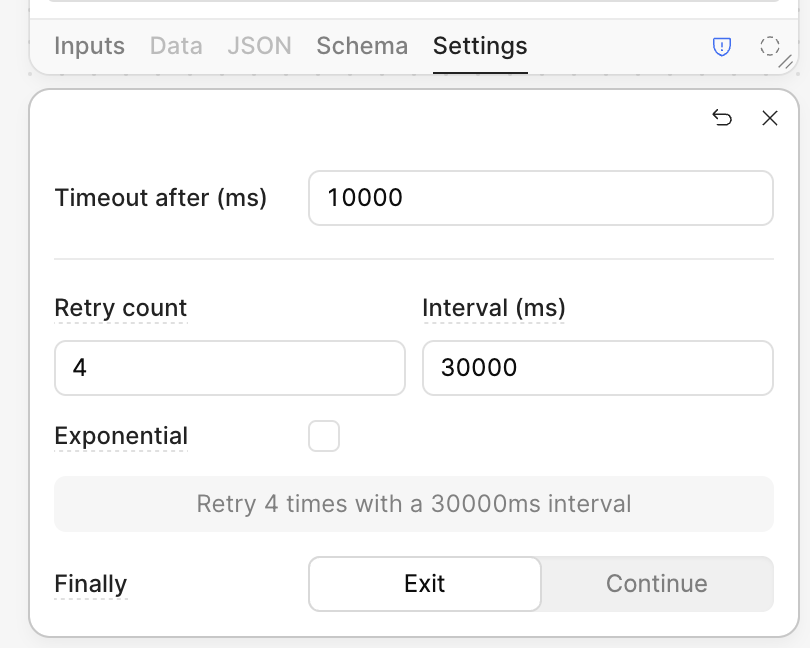Click the Exponential label text

(x=121, y=436)
